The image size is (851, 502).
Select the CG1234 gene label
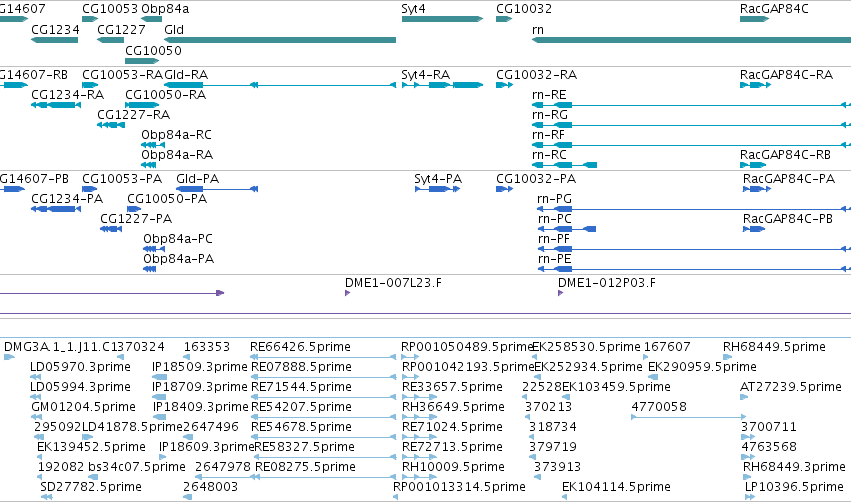(x=55, y=30)
